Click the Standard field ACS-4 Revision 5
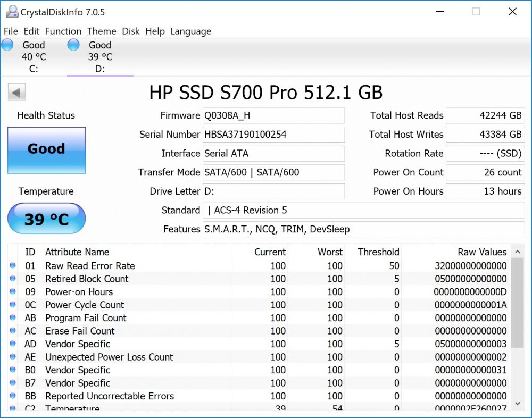532x418 pixels. click(x=364, y=211)
